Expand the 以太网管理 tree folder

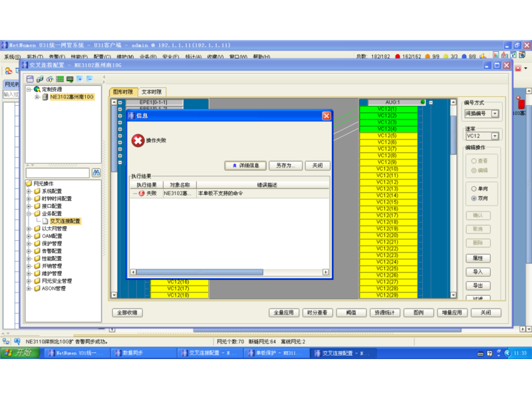coord(29,229)
